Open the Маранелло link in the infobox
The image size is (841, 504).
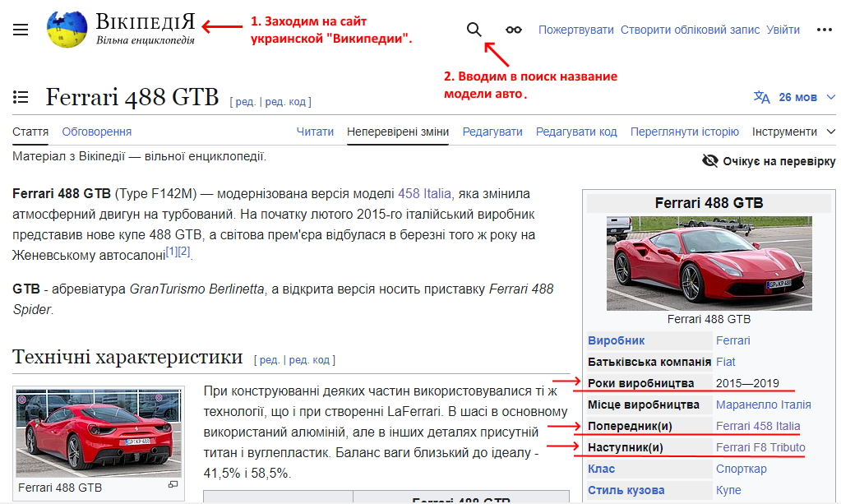746,405
